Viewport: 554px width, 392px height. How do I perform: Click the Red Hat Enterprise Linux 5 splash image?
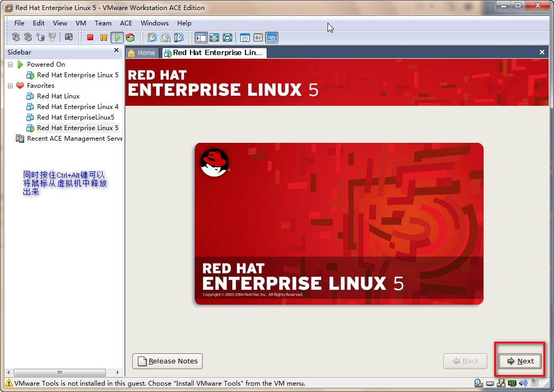[339, 224]
